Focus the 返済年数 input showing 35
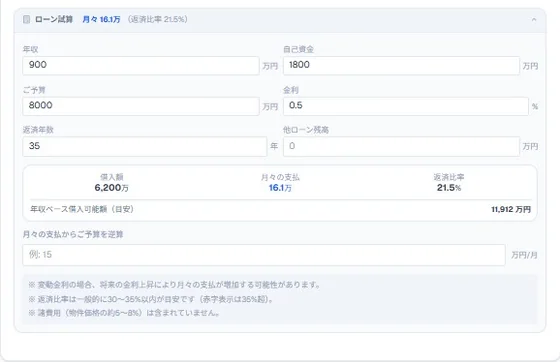Image resolution: width=560 pixels, height=362 pixels. point(145,146)
